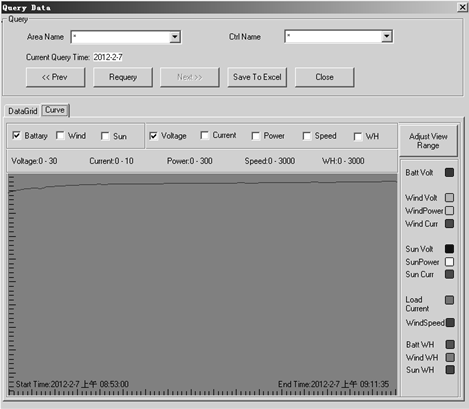469x409 pixels.
Task: Click the Area Name input field
Action: pos(121,37)
